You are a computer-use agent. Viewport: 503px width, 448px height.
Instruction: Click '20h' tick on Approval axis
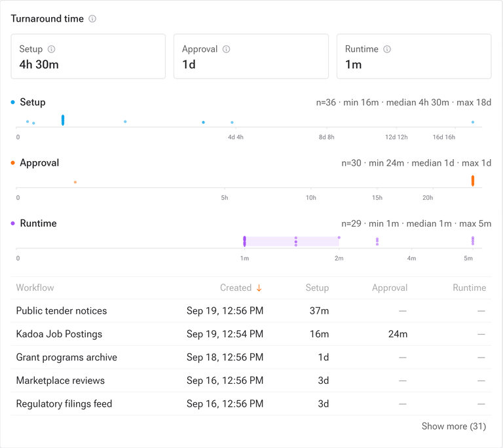coord(428,198)
